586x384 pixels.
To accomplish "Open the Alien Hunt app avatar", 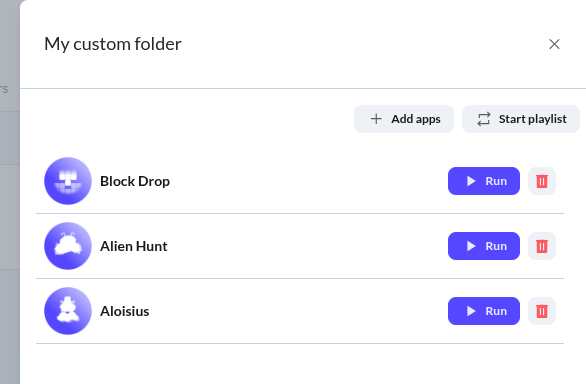I will 68,246.
